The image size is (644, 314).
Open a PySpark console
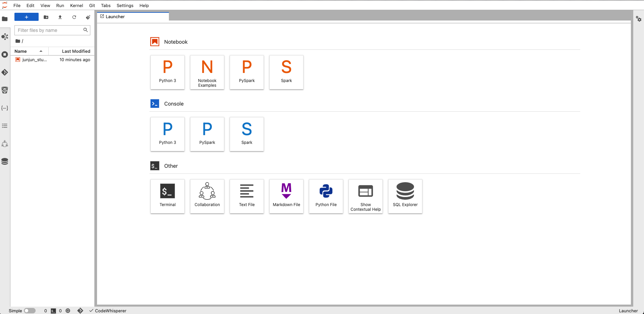[x=207, y=134]
